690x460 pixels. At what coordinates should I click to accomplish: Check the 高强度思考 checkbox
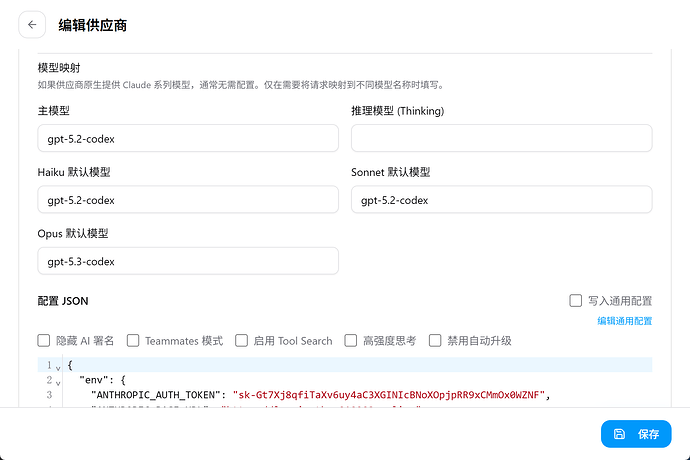tap(351, 340)
